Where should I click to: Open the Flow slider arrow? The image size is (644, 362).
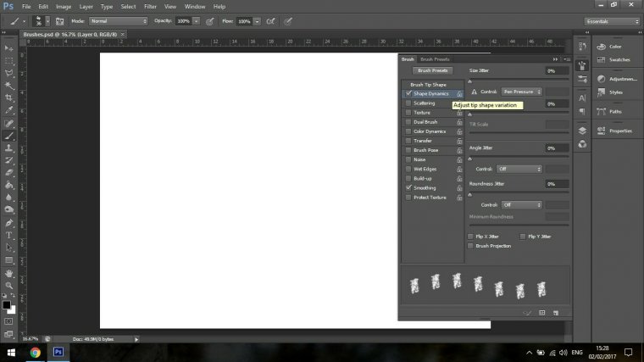pyautogui.click(x=257, y=21)
